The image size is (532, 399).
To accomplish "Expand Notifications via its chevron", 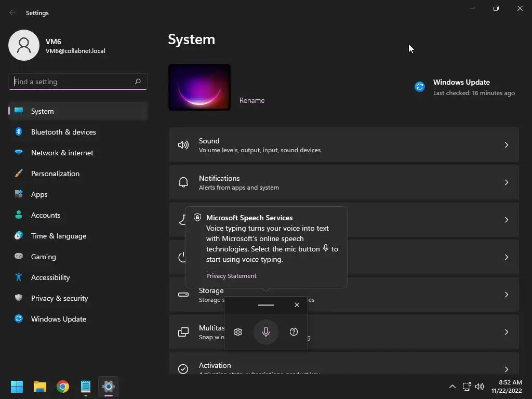I will coord(506,182).
